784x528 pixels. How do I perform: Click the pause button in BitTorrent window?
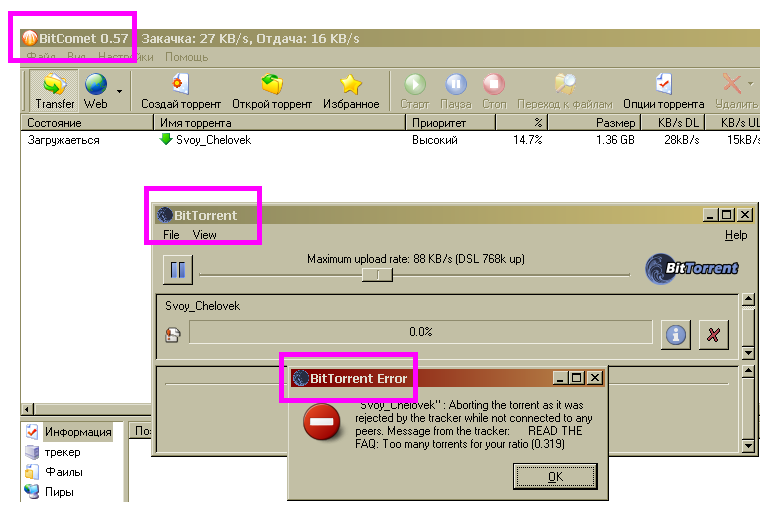[x=178, y=270]
